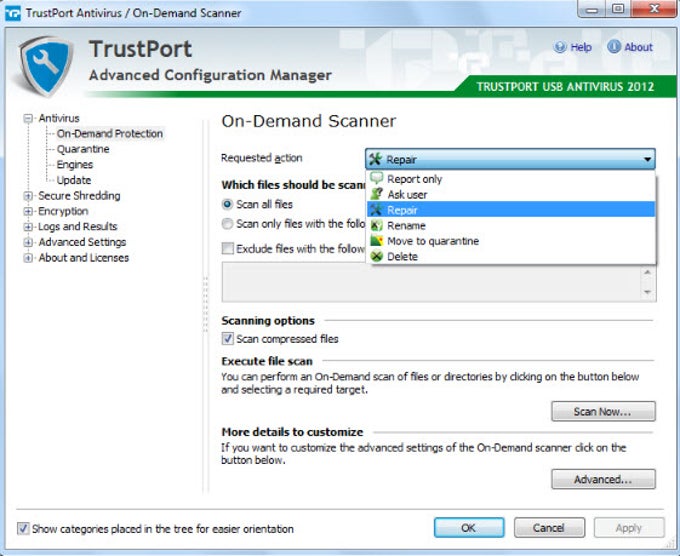The image size is (680, 556).
Task: Click the Delete green X icon
Action: tap(376, 256)
